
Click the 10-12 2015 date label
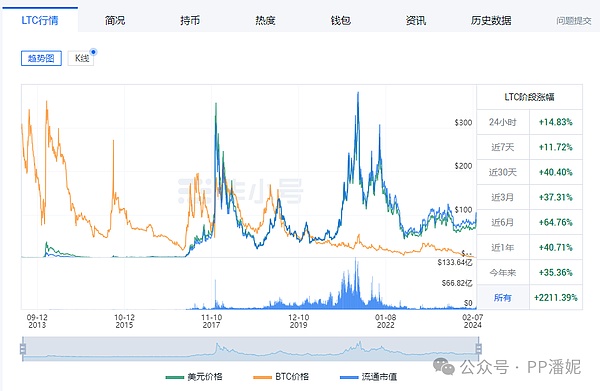point(124,321)
